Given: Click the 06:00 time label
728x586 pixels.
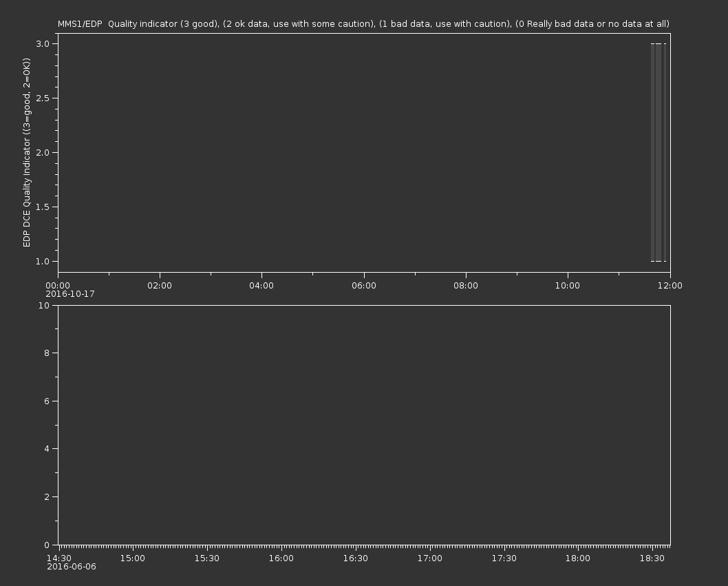Looking at the screenshot, I should click(364, 285).
